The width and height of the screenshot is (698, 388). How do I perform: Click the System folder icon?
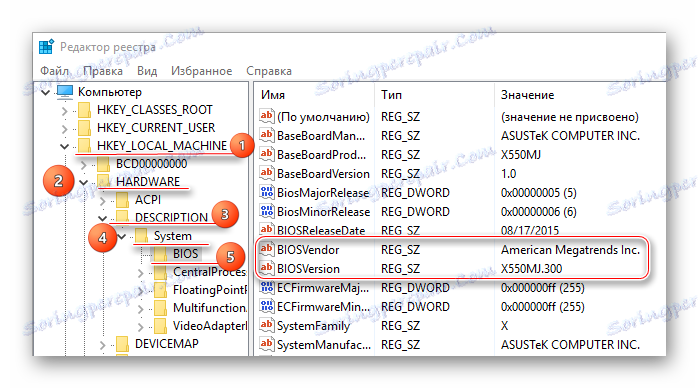tap(142, 236)
